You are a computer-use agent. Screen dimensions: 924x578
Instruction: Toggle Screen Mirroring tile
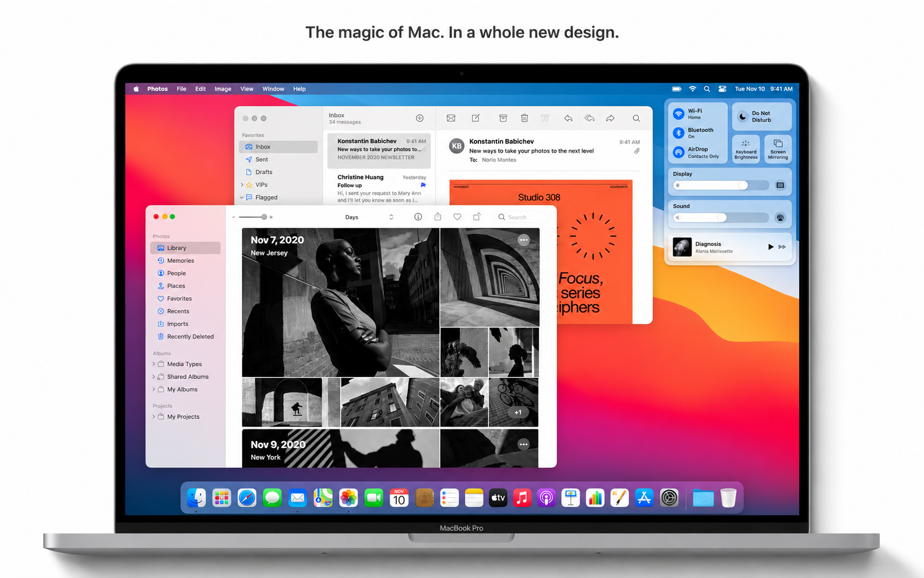[x=778, y=149]
